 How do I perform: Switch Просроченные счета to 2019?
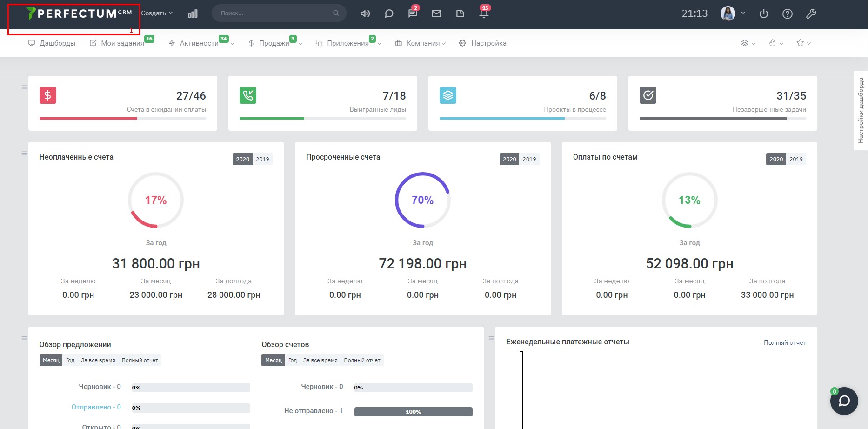(529, 159)
